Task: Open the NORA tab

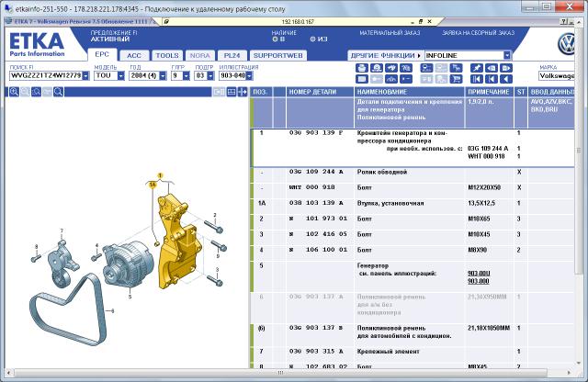Action: tap(200, 55)
